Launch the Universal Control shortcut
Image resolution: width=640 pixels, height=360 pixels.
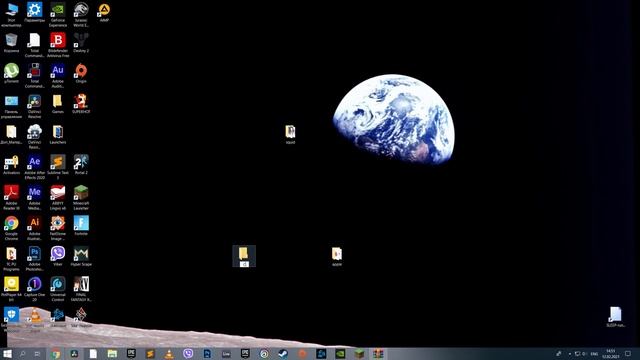pyautogui.click(x=58, y=289)
